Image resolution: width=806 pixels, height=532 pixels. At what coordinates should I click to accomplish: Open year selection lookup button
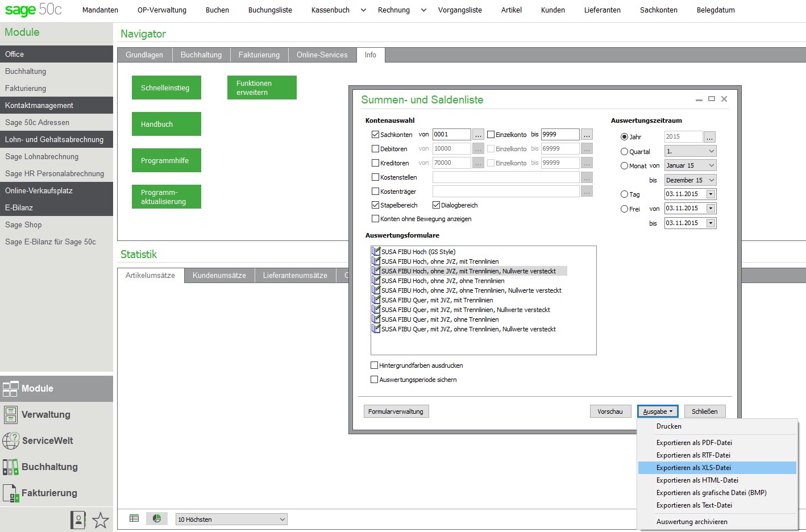(x=709, y=137)
